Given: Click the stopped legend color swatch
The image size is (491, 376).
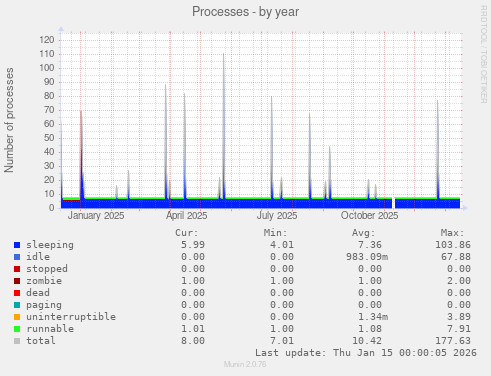Looking at the screenshot, I should click(x=17, y=269).
